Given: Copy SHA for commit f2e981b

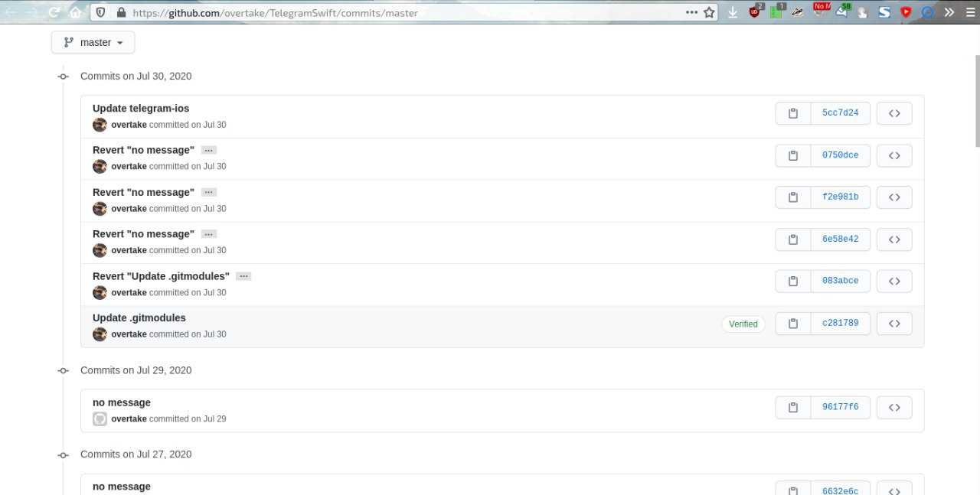Looking at the screenshot, I should coord(793,197).
